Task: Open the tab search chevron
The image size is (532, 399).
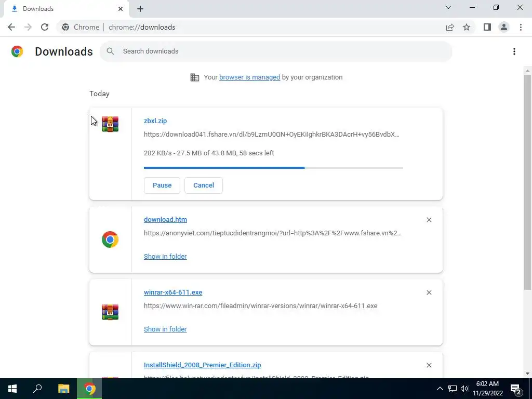Action: tap(448, 7)
